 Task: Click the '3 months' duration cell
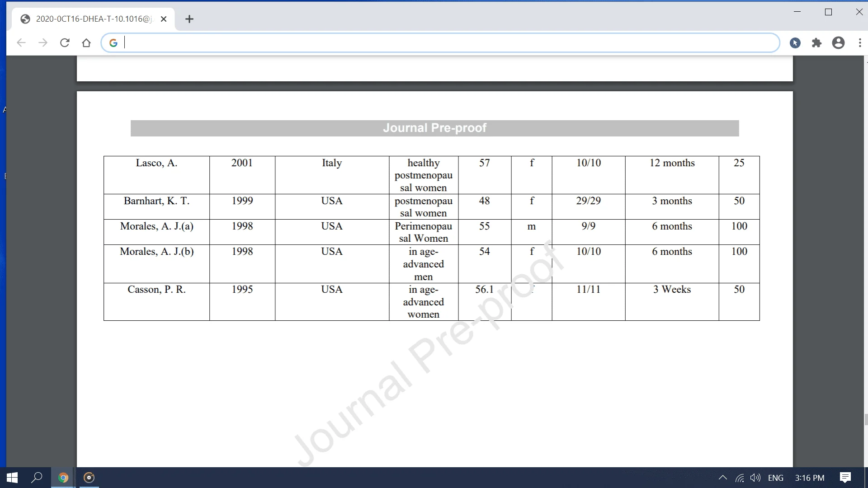(672, 207)
